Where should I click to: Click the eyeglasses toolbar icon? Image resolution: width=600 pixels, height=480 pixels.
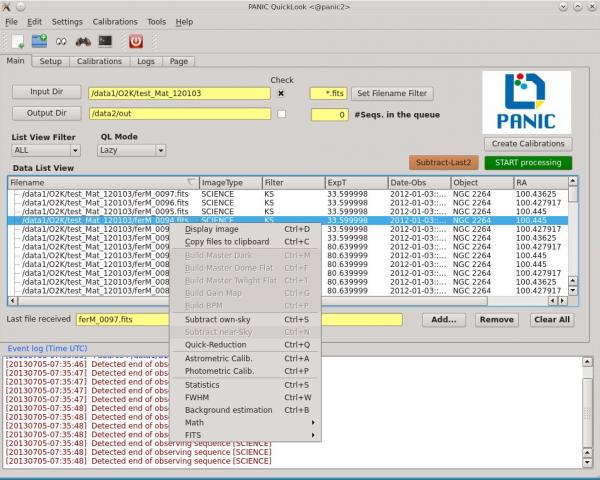point(62,41)
